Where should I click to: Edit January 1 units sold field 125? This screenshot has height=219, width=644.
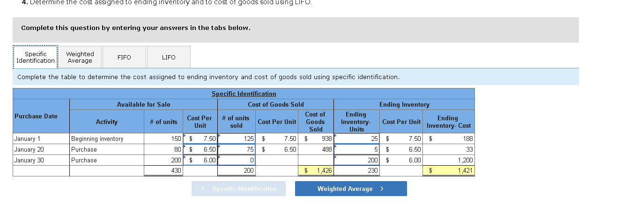click(237, 139)
